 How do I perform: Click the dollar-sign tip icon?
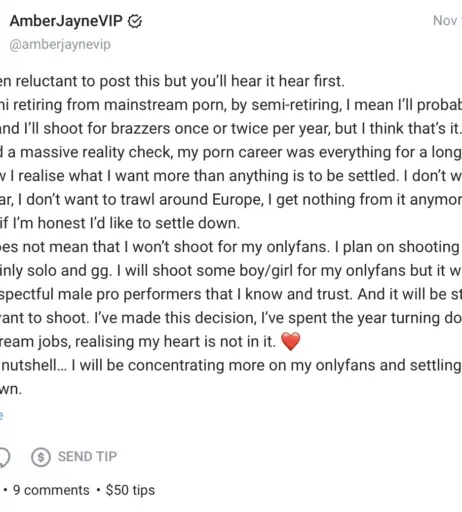(x=41, y=457)
